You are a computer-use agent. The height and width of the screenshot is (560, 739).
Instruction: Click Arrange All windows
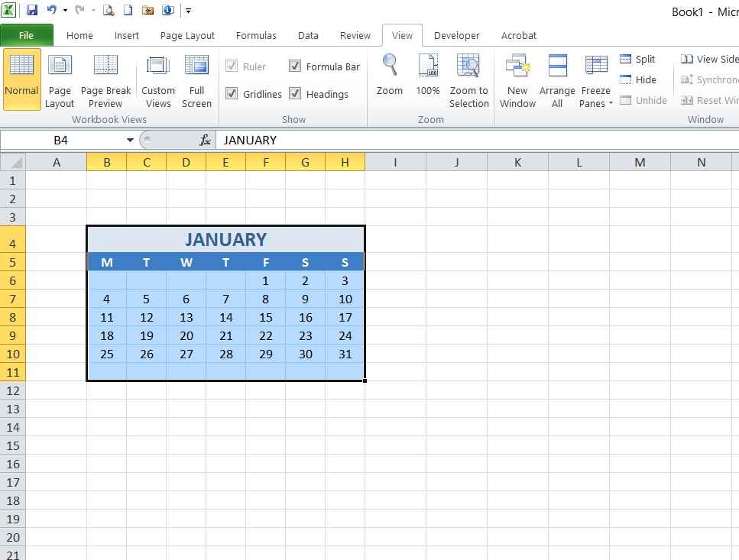click(x=557, y=79)
